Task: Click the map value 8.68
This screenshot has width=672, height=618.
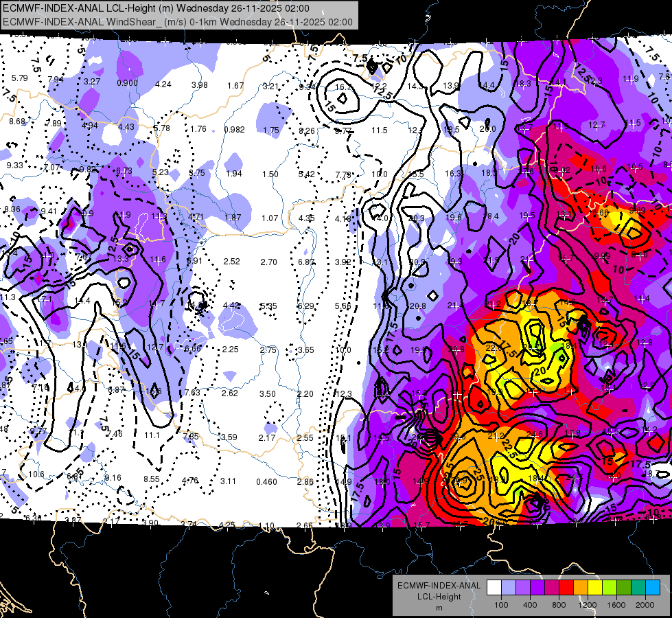Action: [17, 122]
